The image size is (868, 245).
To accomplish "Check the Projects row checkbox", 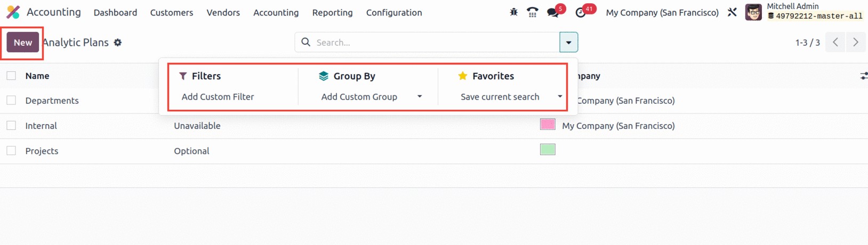I will (x=11, y=151).
